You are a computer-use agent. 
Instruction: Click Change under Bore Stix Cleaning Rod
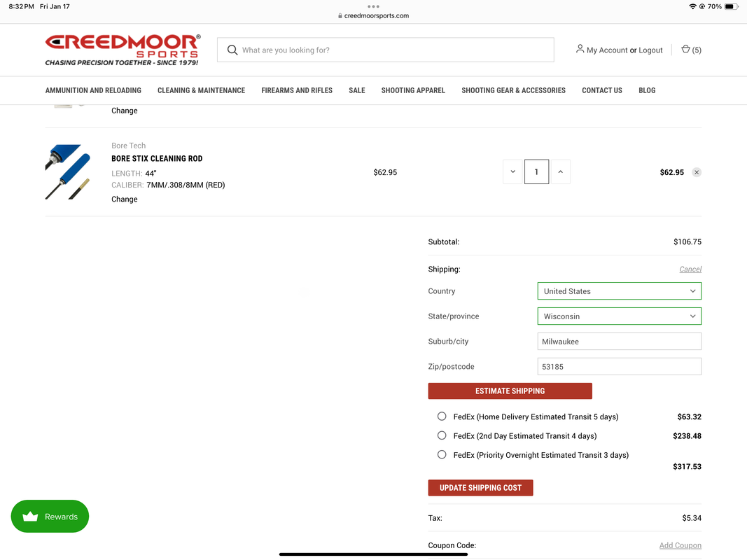[x=125, y=199]
